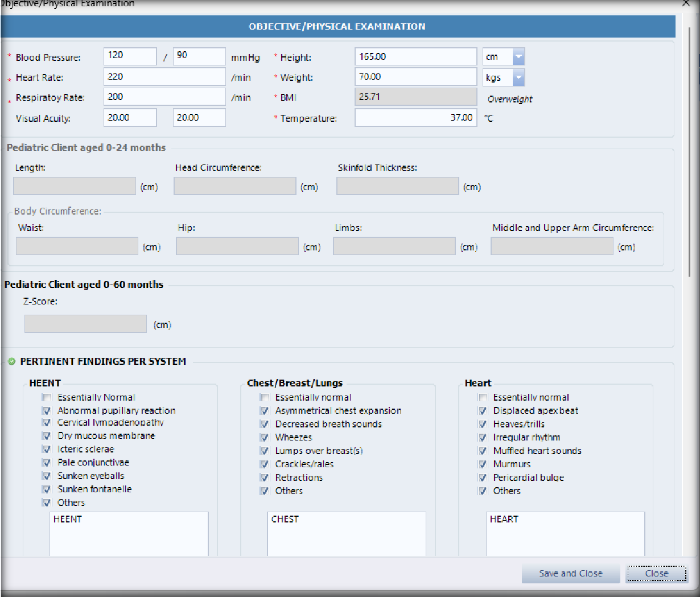Select the systolic Blood Pressure field
Viewport: 700px width, 597px height.
[x=130, y=56]
